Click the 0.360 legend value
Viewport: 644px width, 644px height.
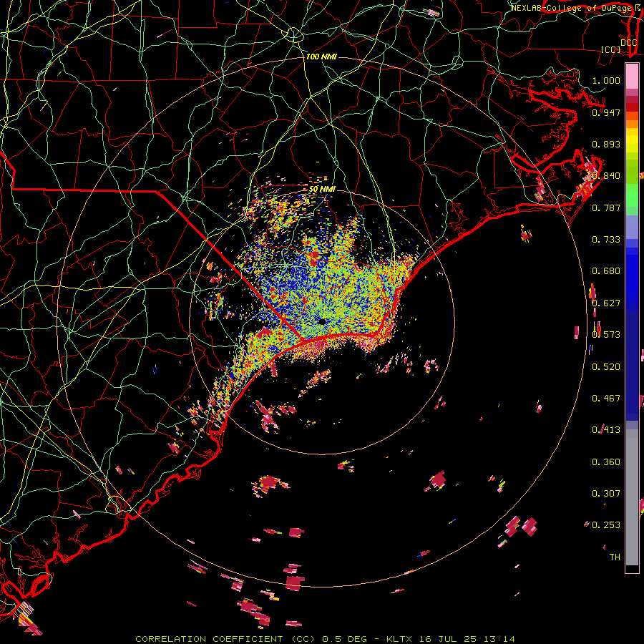click(x=606, y=462)
